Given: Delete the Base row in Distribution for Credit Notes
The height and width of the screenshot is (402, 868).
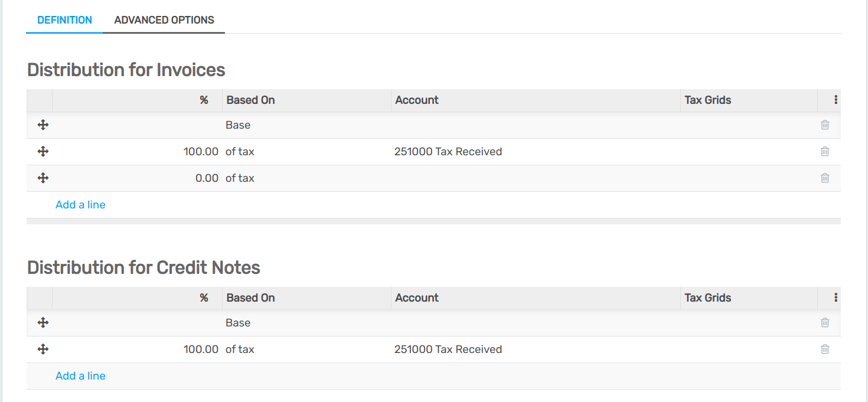Looking at the screenshot, I should [825, 323].
